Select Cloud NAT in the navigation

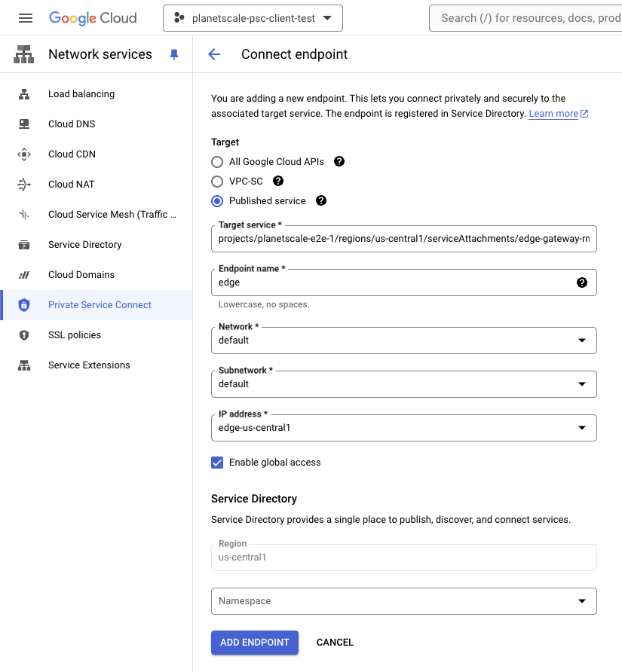23,184
